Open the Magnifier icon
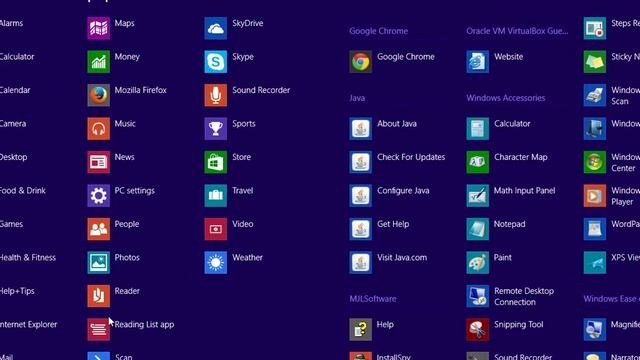 point(595,329)
